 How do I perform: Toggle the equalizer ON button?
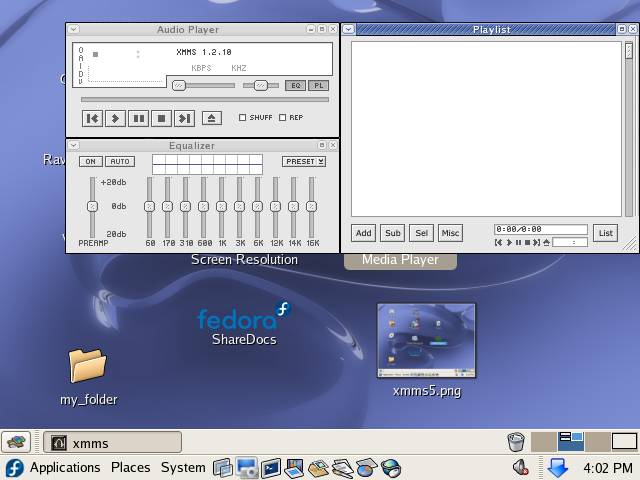tap(91, 162)
